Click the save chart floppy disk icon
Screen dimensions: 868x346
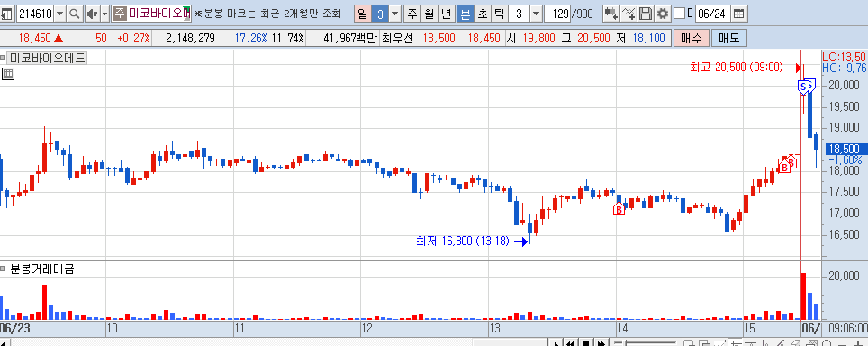[646, 14]
